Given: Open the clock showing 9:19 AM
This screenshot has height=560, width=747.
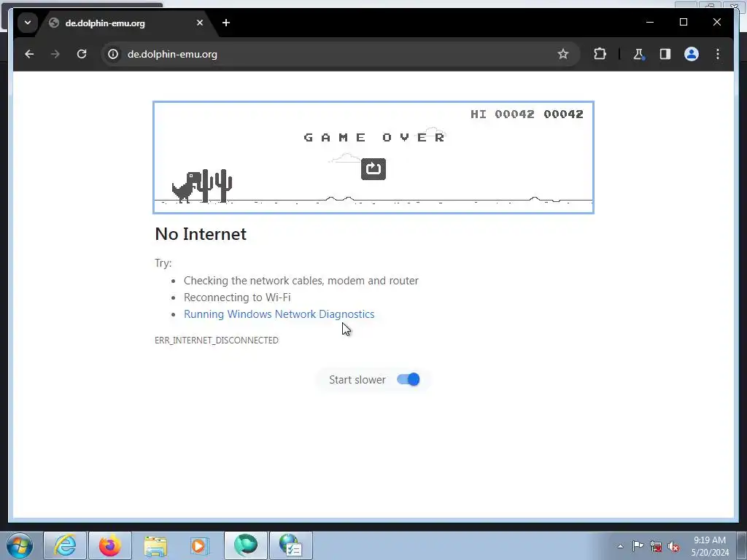Looking at the screenshot, I should click(710, 546).
